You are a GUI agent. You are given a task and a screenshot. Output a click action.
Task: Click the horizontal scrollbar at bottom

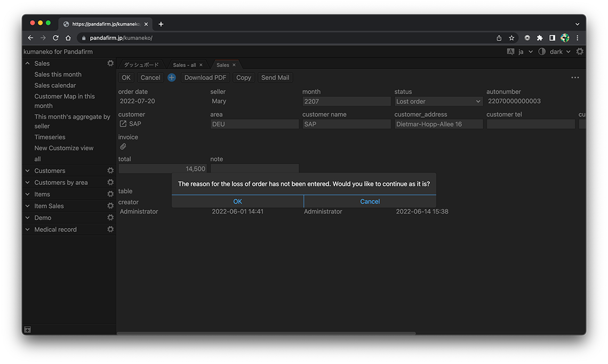[267, 333]
